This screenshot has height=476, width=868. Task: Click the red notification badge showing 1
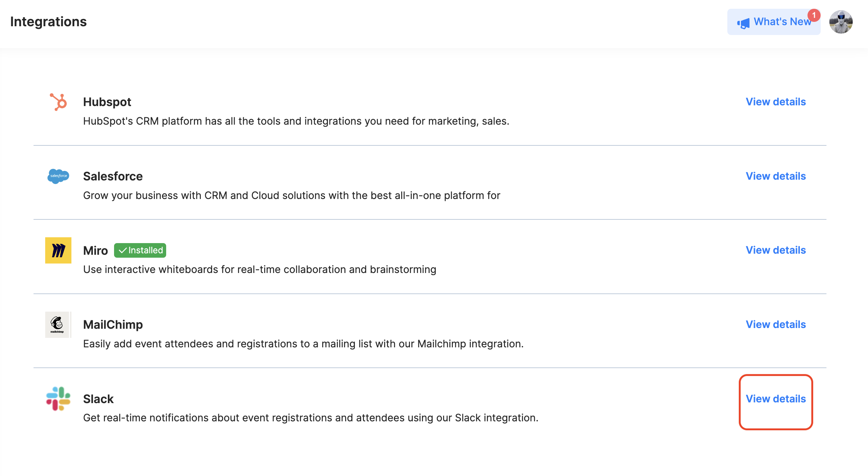tap(814, 15)
